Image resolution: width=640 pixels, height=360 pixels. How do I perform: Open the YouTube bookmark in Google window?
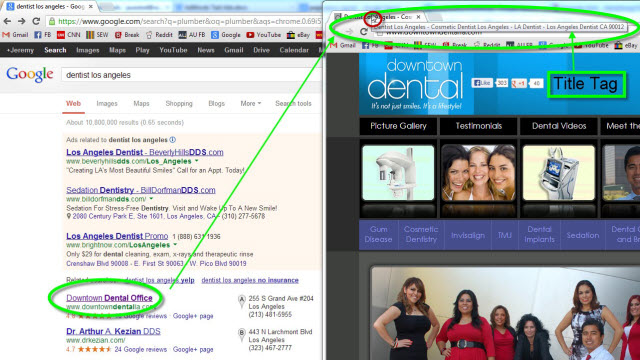(x=264, y=35)
